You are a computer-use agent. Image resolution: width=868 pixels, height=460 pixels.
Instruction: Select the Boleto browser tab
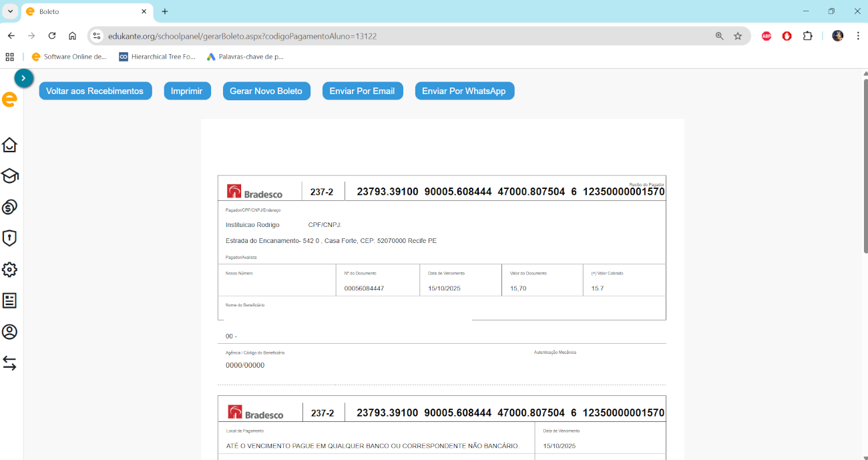(80, 11)
